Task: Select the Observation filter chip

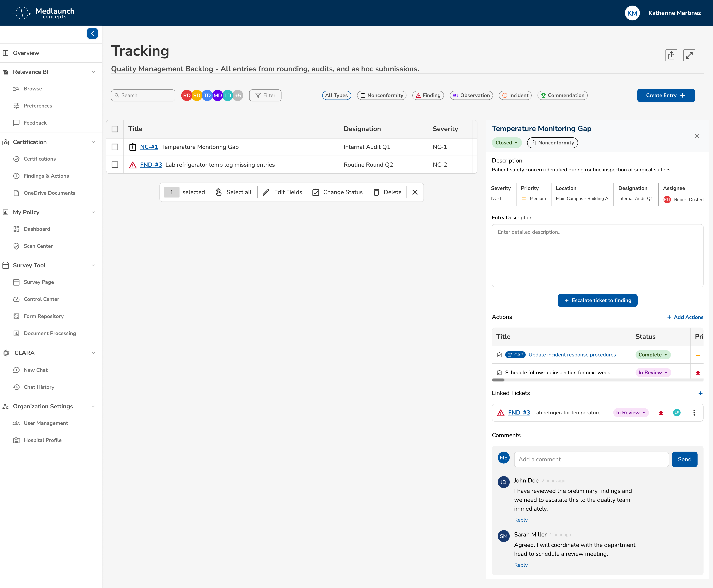Action: [x=471, y=96]
